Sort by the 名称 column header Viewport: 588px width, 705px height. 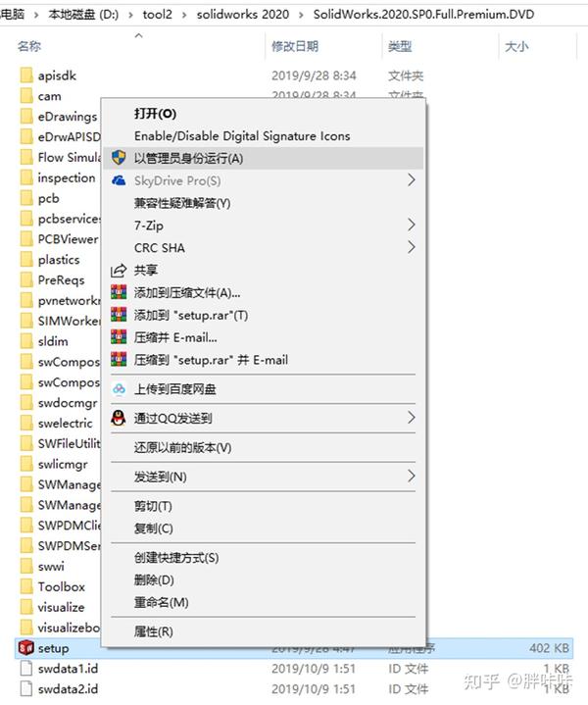[x=29, y=46]
